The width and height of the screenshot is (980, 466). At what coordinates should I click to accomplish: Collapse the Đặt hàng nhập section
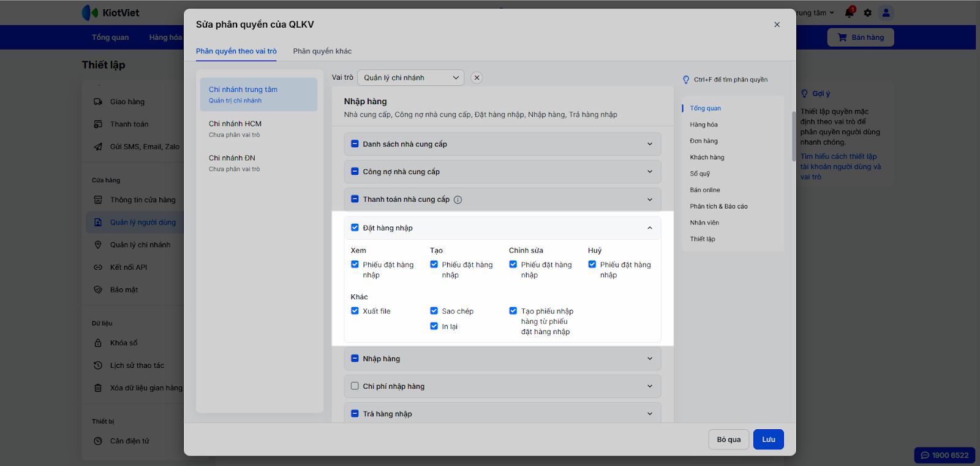650,228
